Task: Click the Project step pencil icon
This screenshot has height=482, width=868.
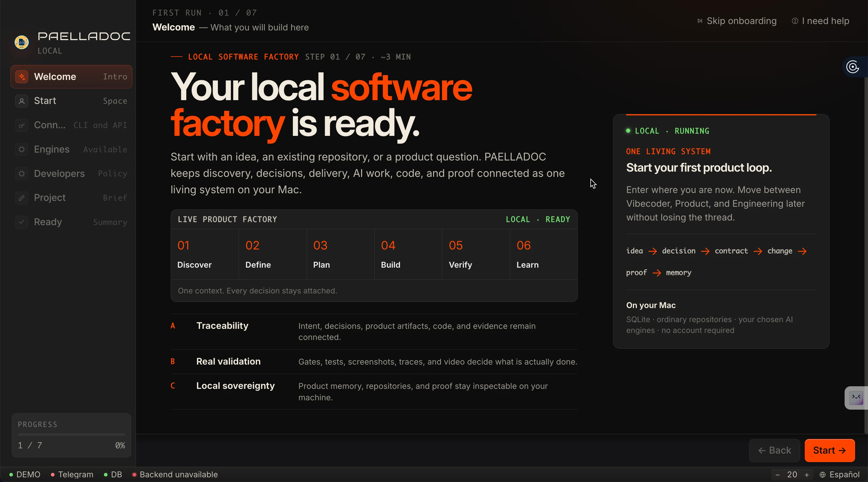Action: (22, 198)
